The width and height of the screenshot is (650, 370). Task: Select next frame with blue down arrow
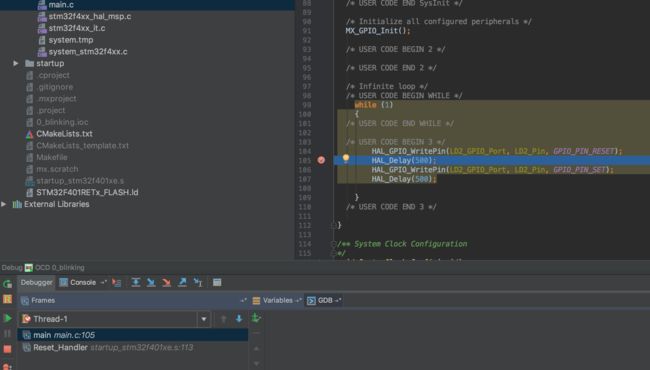pos(239,319)
